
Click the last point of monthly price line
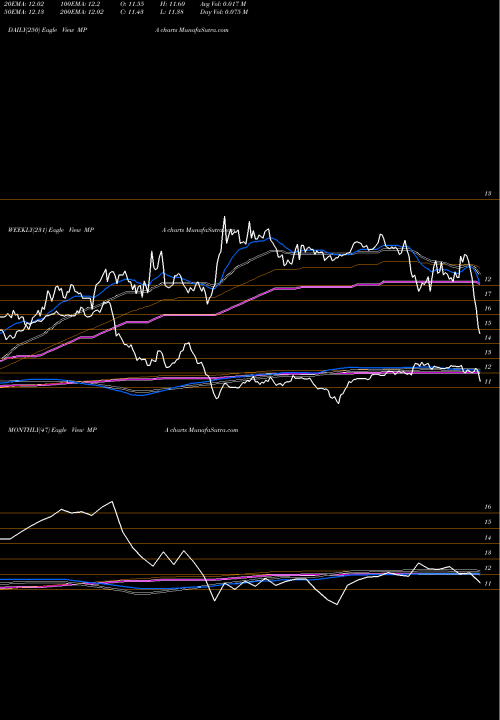coord(480,583)
